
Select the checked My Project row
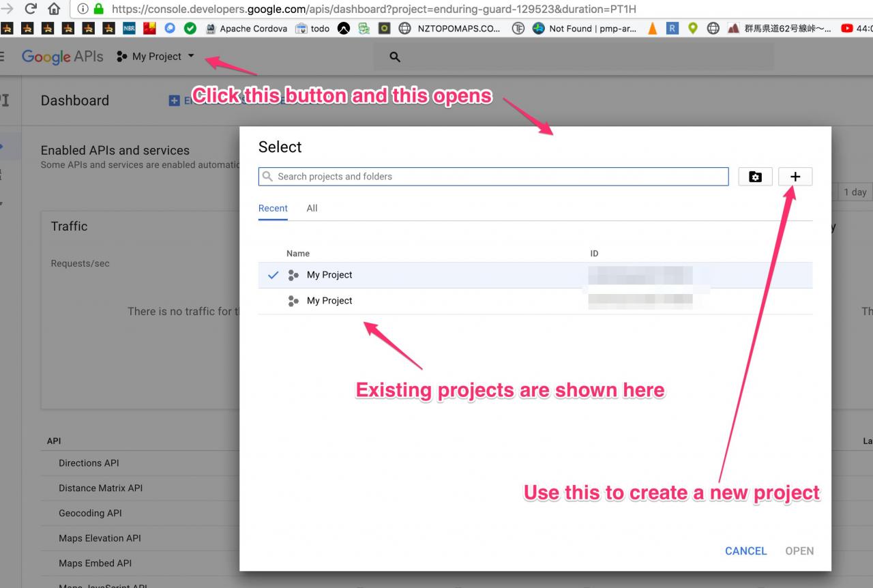click(535, 275)
